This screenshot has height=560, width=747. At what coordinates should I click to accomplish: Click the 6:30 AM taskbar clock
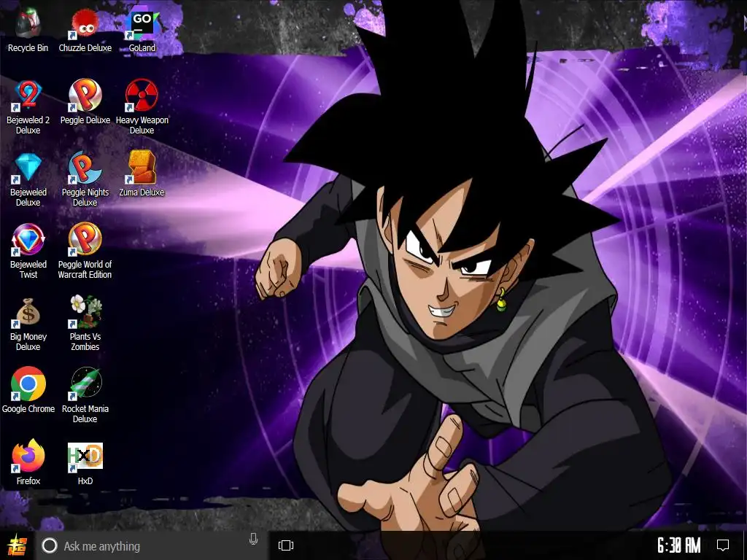[679, 545]
